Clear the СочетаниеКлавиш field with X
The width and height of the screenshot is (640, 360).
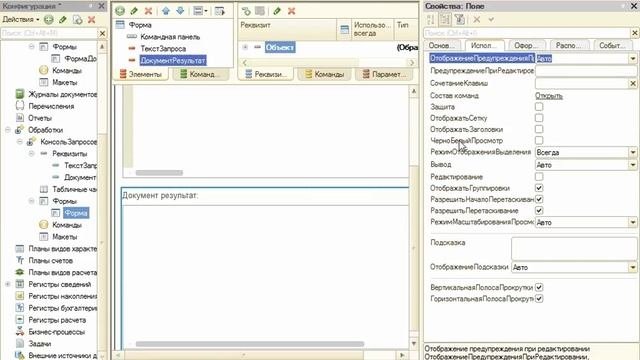pos(633,83)
